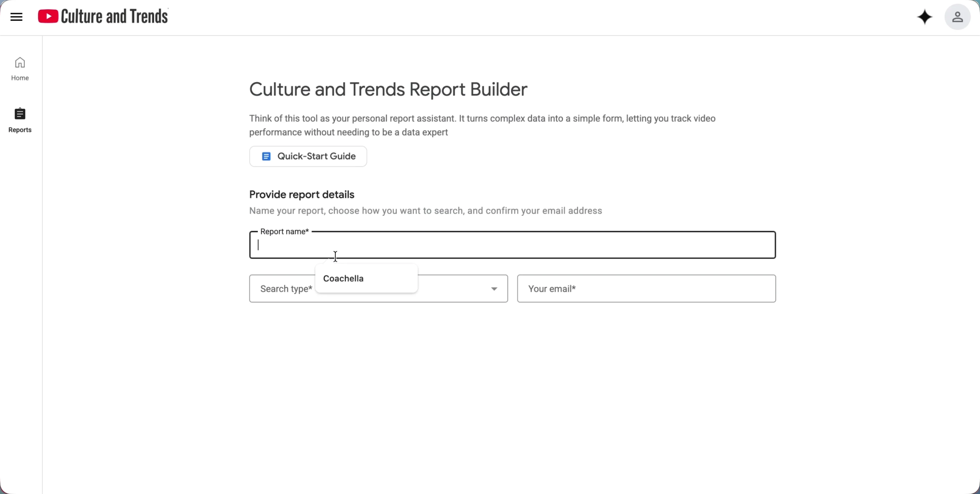The height and width of the screenshot is (494, 980).
Task: Click the Provide report details heading
Action: coord(302,195)
